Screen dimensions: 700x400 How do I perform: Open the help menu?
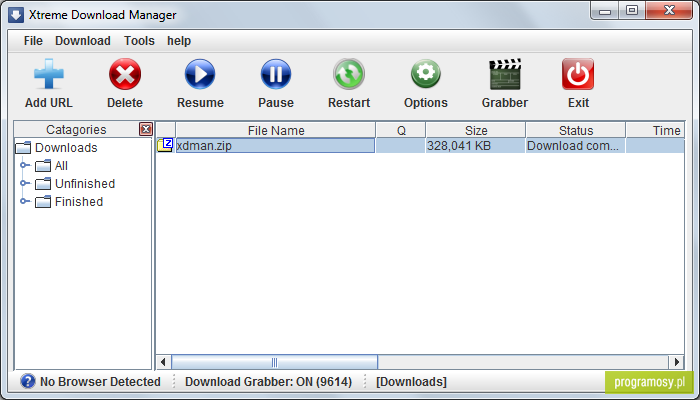(179, 41)
